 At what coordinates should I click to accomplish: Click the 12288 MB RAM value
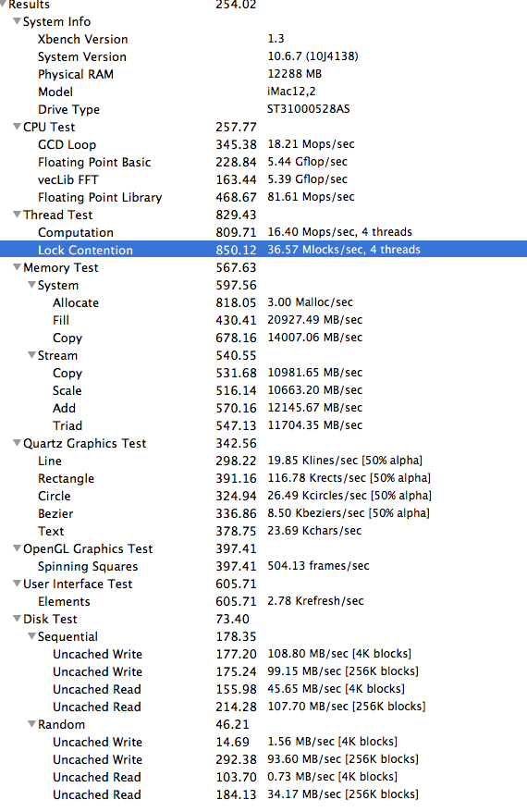click(x=295, y=74)
